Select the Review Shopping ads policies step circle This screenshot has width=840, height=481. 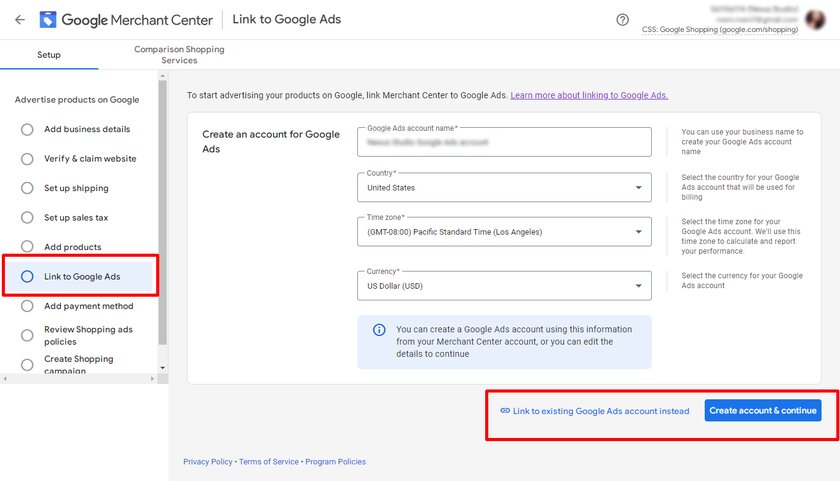pyautogui.click(x=27, y=335)
